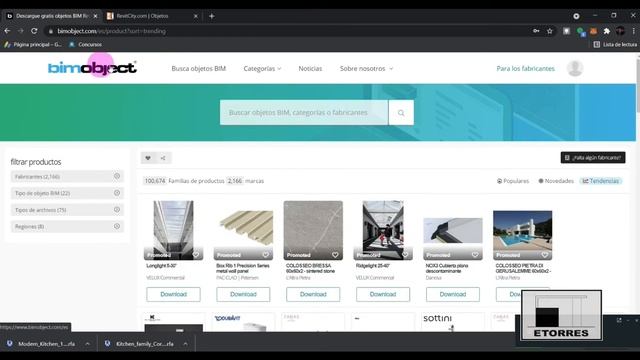Click the VELUX Commercial text under Longlight

pos(165,278)
